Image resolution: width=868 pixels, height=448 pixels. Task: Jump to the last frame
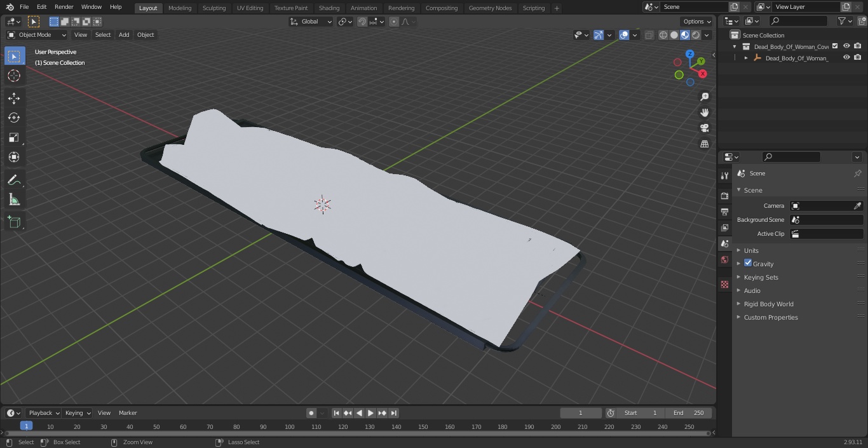tap(393, 413)
